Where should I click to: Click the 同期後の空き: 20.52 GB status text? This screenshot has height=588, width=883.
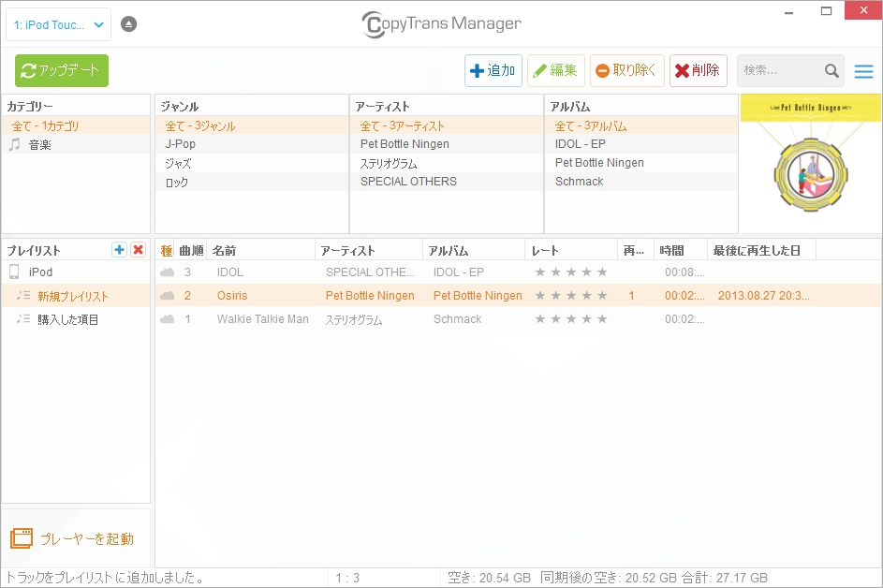point(609,578)
